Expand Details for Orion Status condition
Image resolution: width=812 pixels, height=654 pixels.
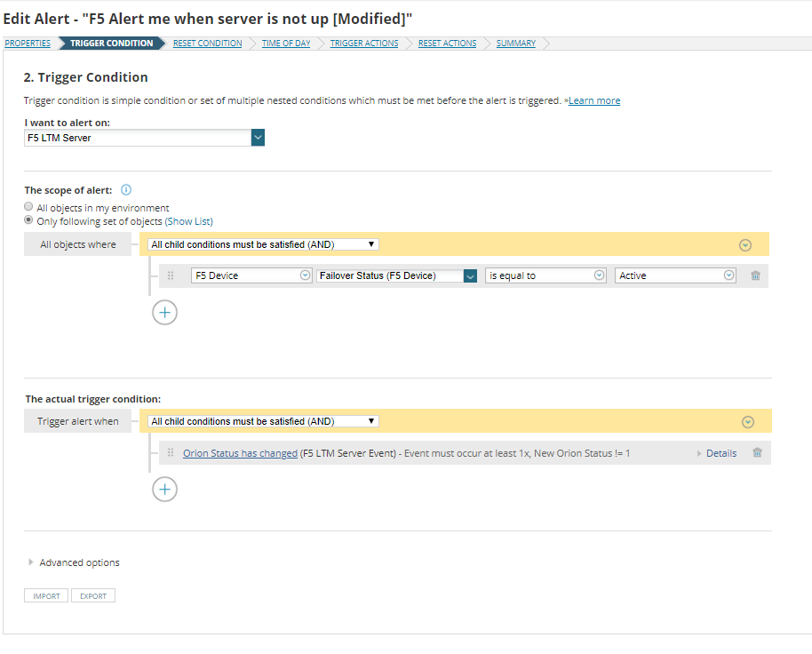click(x=717, y=453)
